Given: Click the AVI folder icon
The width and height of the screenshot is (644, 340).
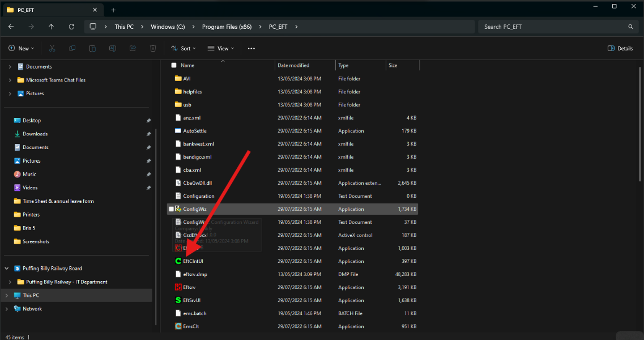Looking at the screenshot, I should pyautogui.click(x=178, y=79).
